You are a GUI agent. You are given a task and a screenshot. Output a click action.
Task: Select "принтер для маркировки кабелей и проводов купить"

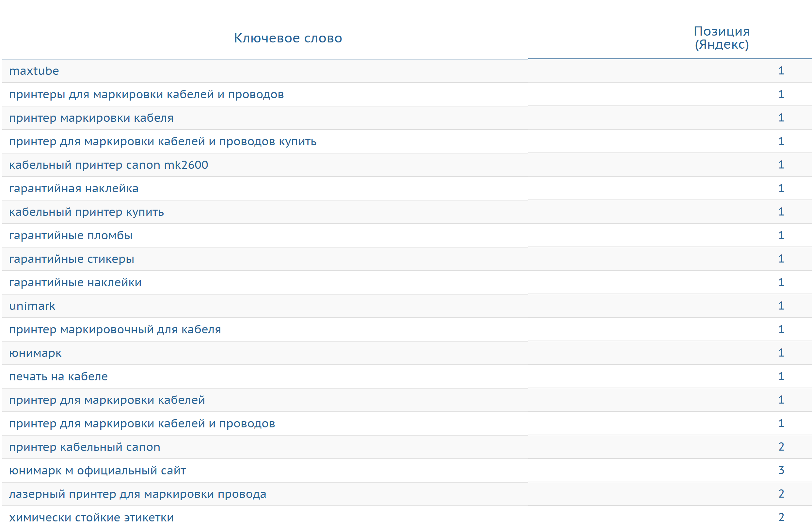[x=163, y=142]
